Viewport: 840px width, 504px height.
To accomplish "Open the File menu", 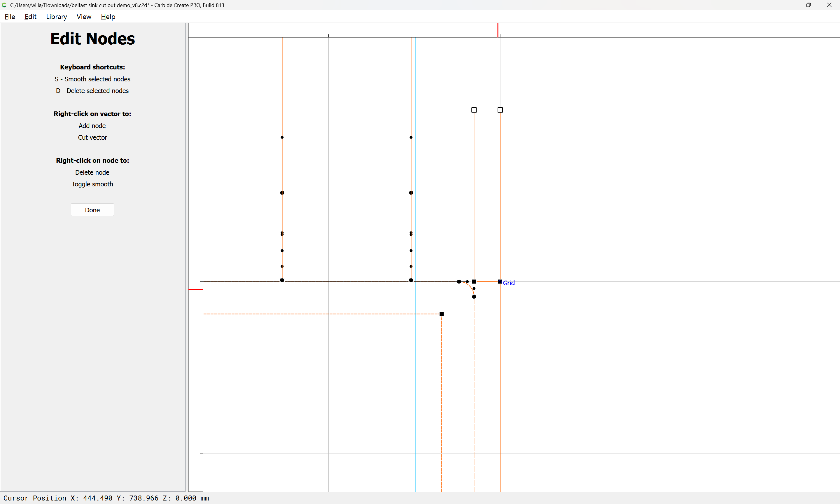I will 10,17.
